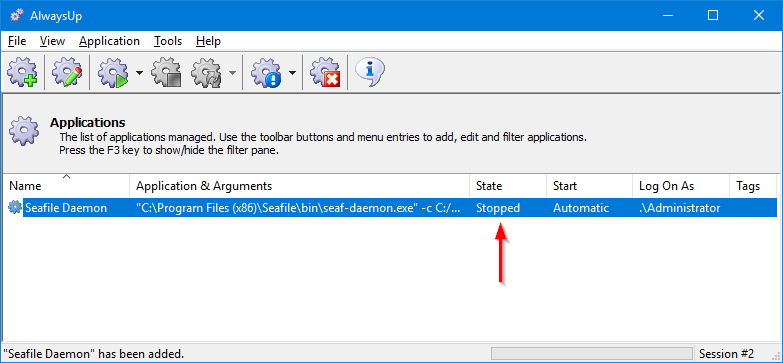Click the blue info speech bubble icon
The width and height of the screenshot is (783, 363).
pyautogui.click(x=370, y=71)
